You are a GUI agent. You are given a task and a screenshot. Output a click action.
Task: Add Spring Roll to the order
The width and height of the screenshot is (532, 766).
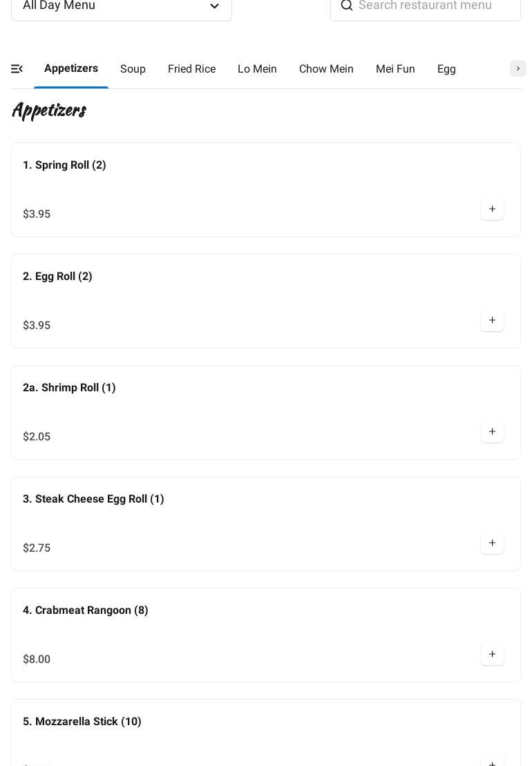coord(492,209)
